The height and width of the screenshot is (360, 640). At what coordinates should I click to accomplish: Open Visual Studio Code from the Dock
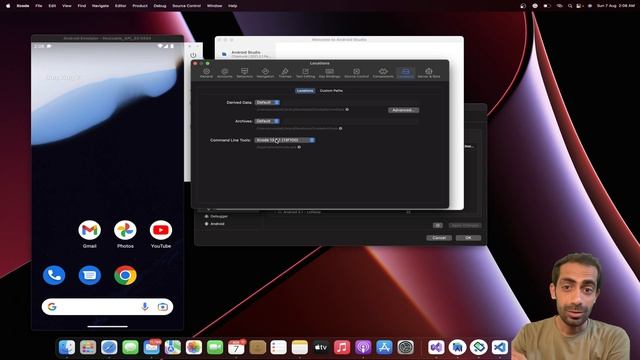pos(500,347)
